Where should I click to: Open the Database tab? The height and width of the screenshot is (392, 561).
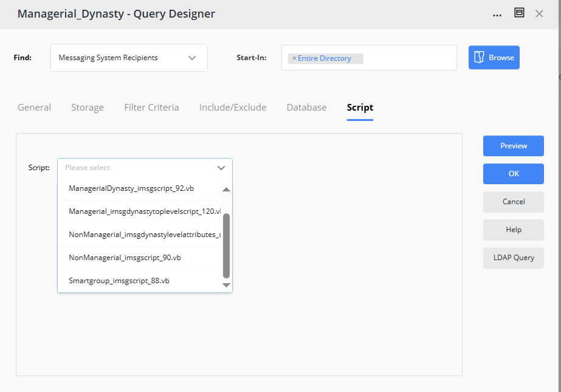(x=306, y=108)
